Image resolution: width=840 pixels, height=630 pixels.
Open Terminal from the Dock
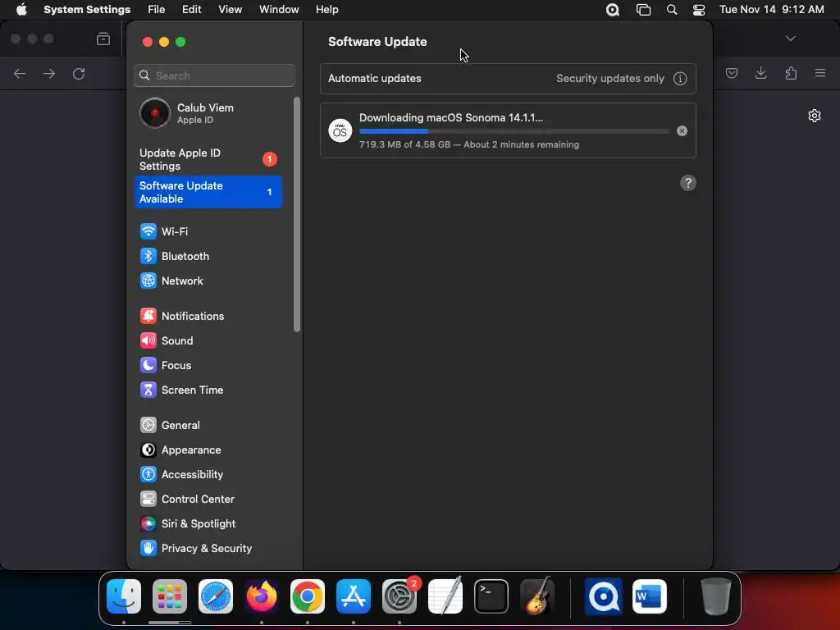tap(491, 596)
